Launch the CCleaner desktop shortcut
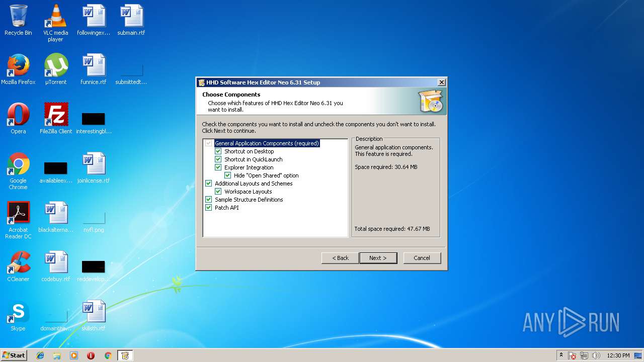The image size is (644, 362). 18,266
